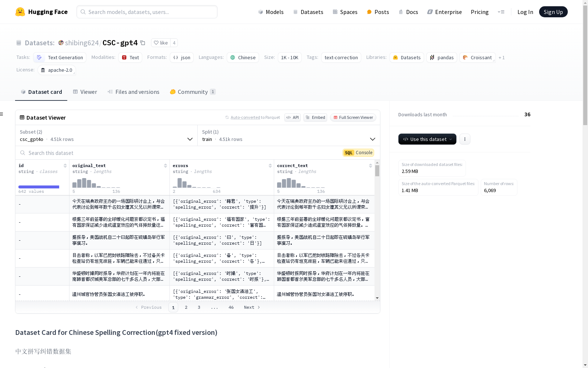This screenshot has height=368, width=588.
Task: Click the Datasets library tag
Action: click(x=407, y=57)
